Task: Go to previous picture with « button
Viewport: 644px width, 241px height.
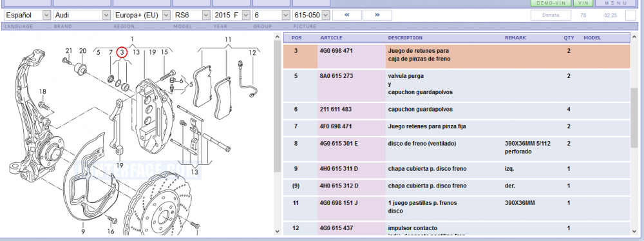Action: [x=347, y=15]
